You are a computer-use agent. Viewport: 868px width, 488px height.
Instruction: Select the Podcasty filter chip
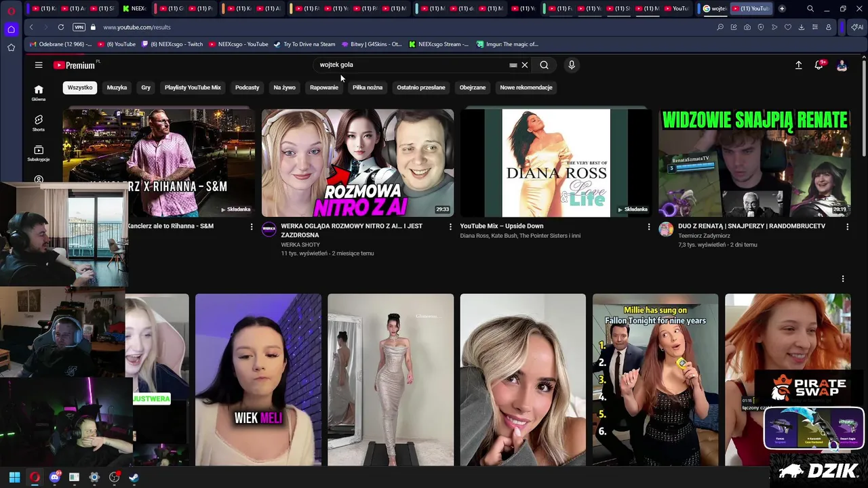pos(247,87)
